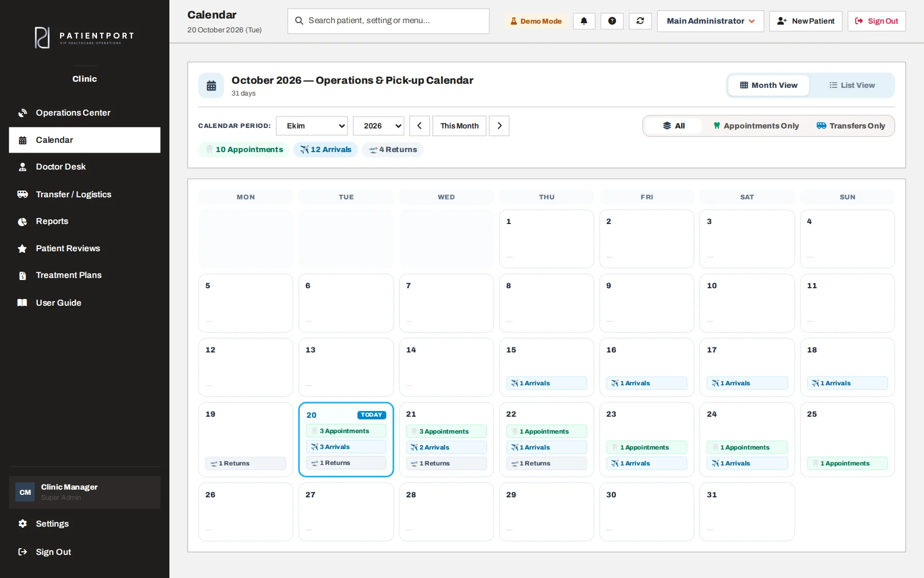This screenshot has height=578, width=924.
Task: Click the This Month button
Action: pos(459,126)
